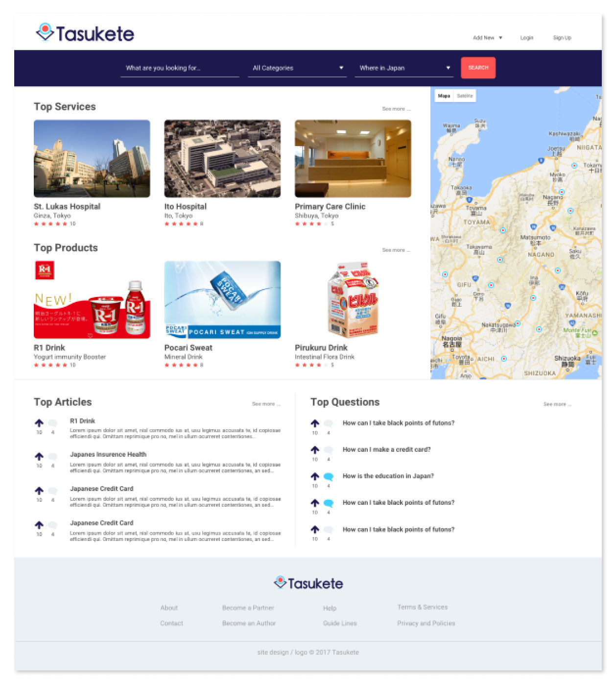Open Pirukuru Drink product image

tap(353, 300)
